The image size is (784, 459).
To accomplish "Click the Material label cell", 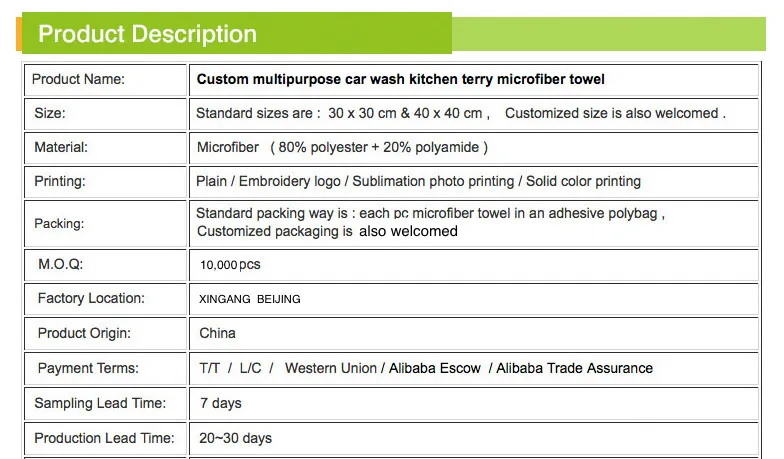I will tap(62, 147).
